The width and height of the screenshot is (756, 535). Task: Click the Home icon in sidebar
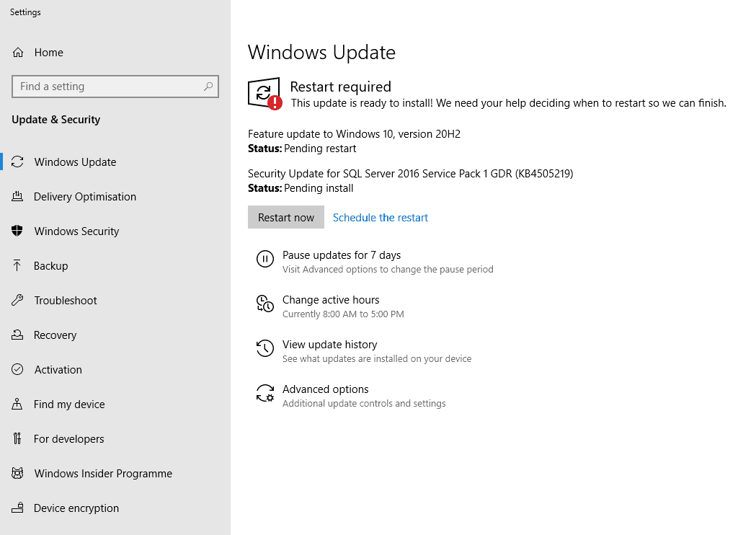[18, 53]
